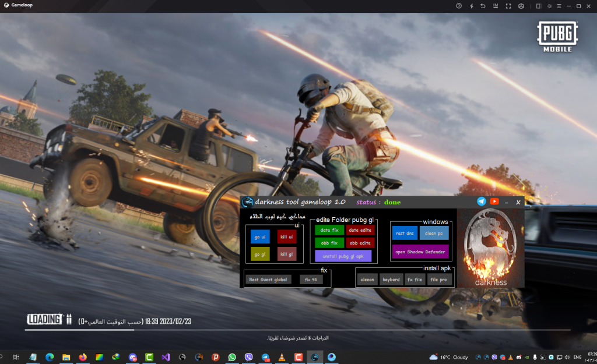
Task: Click the 'clean pc' button
Action: click(x=434, y=233)
